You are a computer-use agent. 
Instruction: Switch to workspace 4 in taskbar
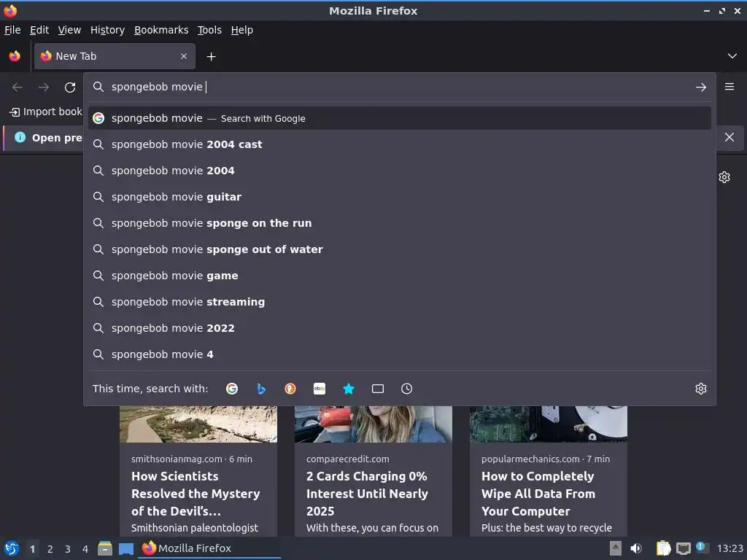[x=85, y=549]
